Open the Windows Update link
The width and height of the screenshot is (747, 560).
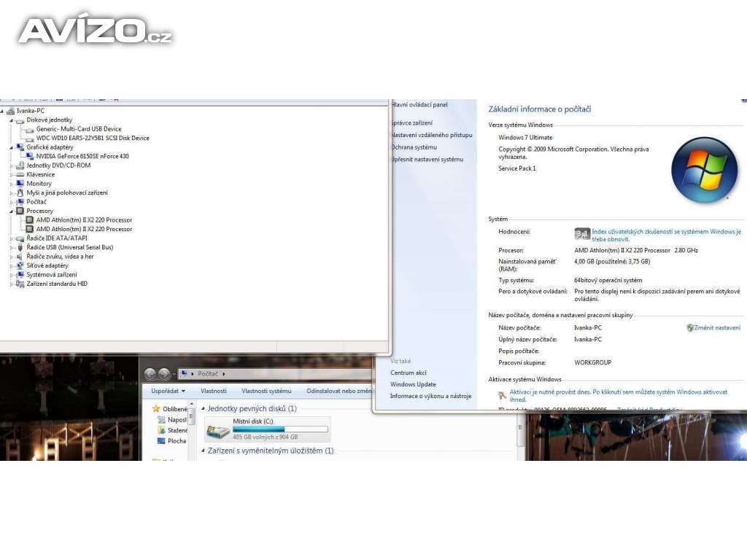(x=413, y=384)
